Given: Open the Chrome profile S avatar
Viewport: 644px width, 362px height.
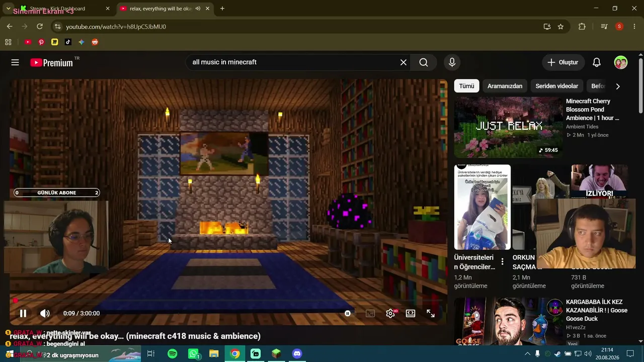Looking at the screenshot, I should [619, 27].
